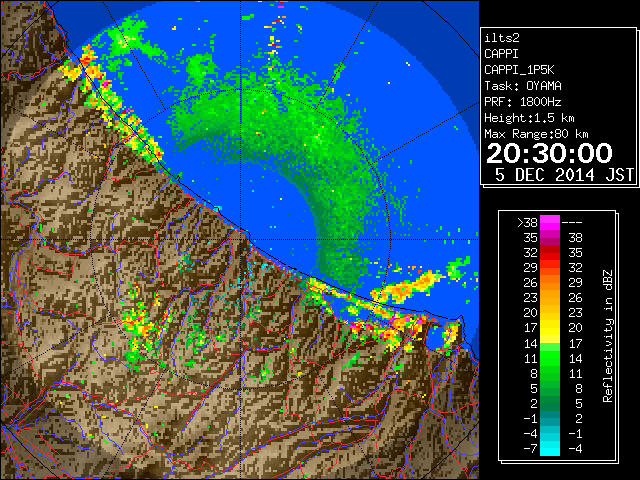The width and height of the screenshot is (640, 480).
Task: Click the 'Height:1.5 km' label
Action: click(x=529, y=118)
